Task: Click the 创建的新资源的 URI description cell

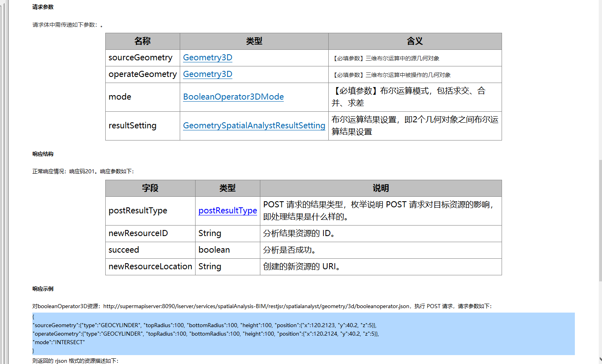Action: [x=381, y=267]
